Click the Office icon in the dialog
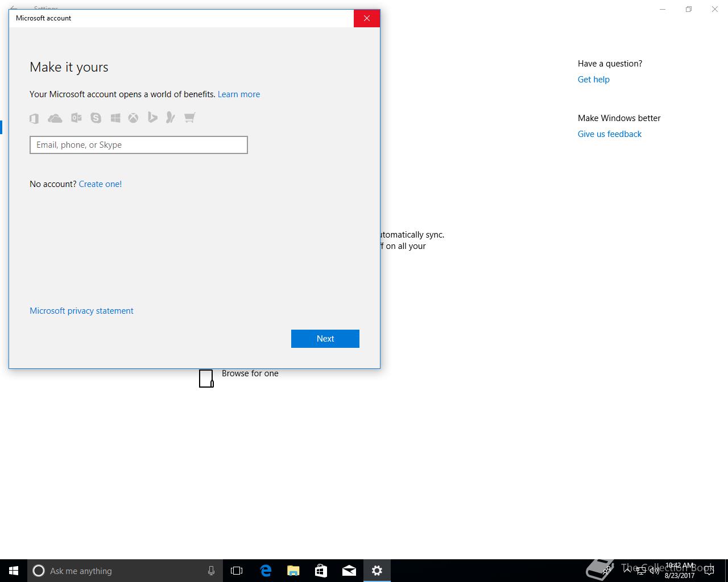 pyautogui.click(x=34, y=118)
